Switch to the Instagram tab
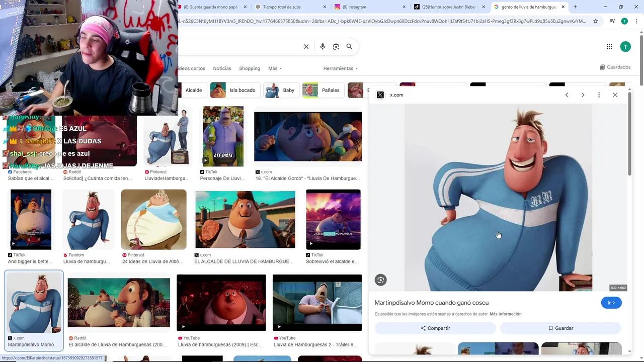The width and height of the screenshot is (644, 362). tap(369, 7)
